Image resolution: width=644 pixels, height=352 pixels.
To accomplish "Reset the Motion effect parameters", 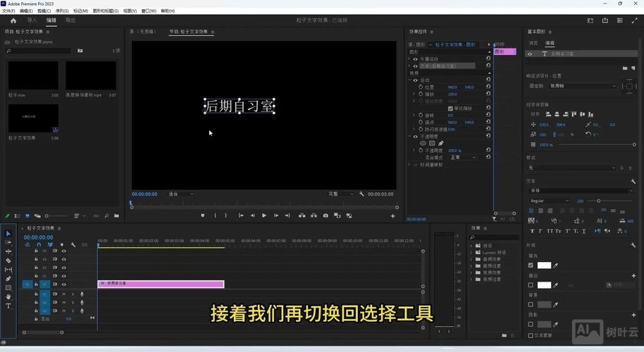I will point(488,80).
